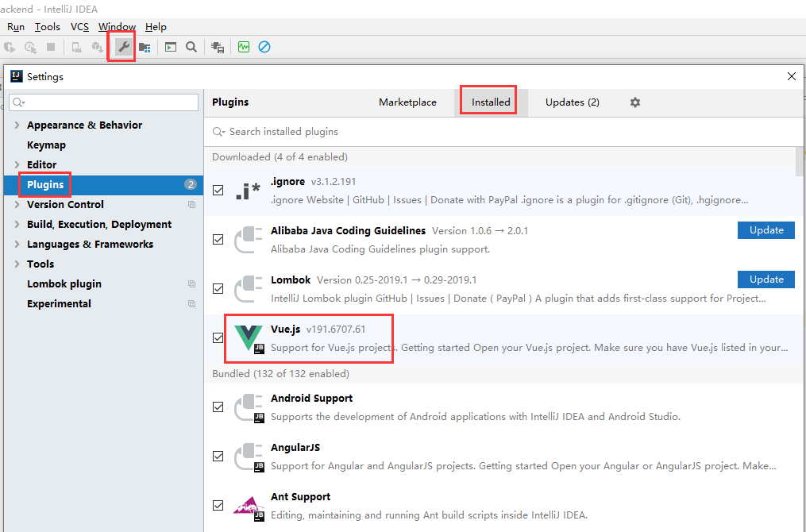Select Plugins in settings tree

103,184
